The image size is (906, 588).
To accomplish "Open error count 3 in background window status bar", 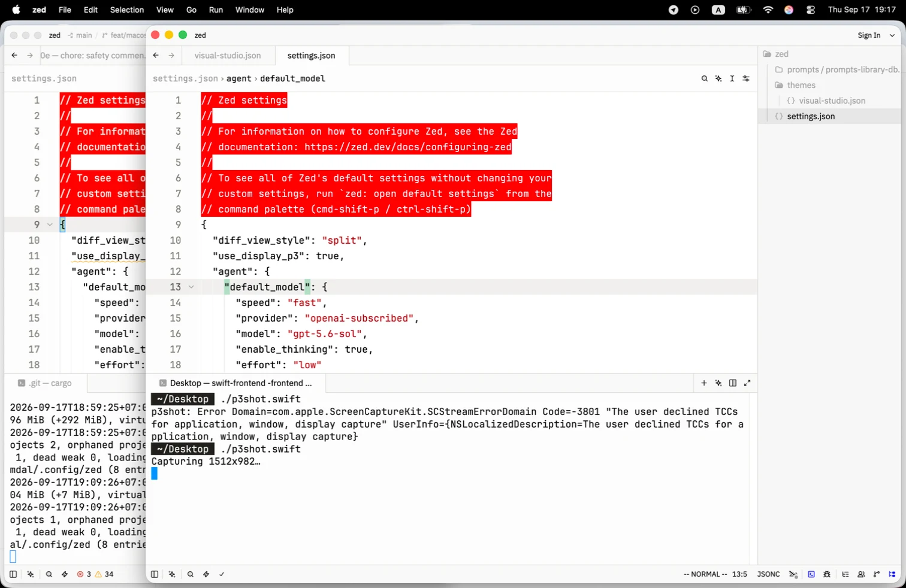I will point(84,574).
